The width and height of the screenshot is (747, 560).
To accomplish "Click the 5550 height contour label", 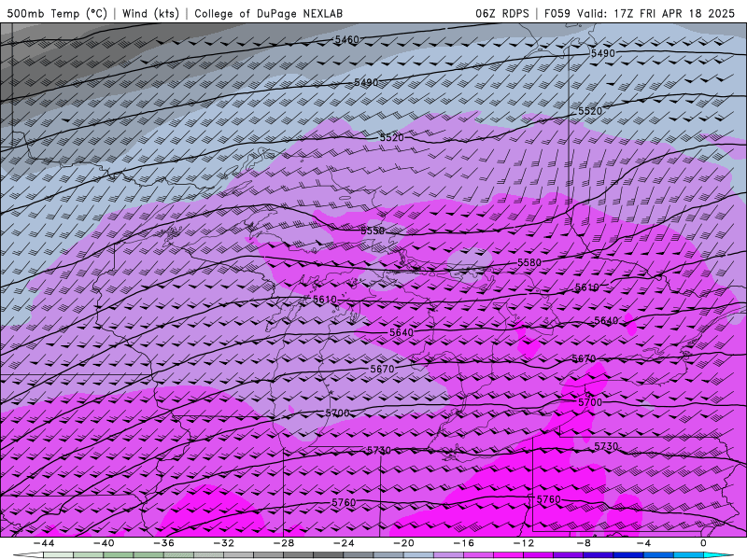I will (373, 231).
